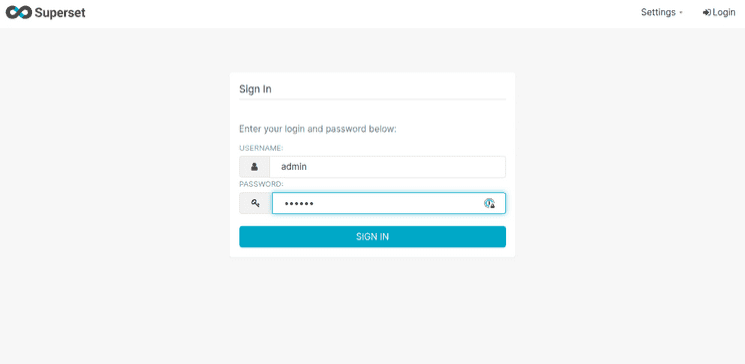Image resolution: width=745 pixels, height=364 pixels.
Task: Click the Sign In card heading
Action: [x=255, y=89]
